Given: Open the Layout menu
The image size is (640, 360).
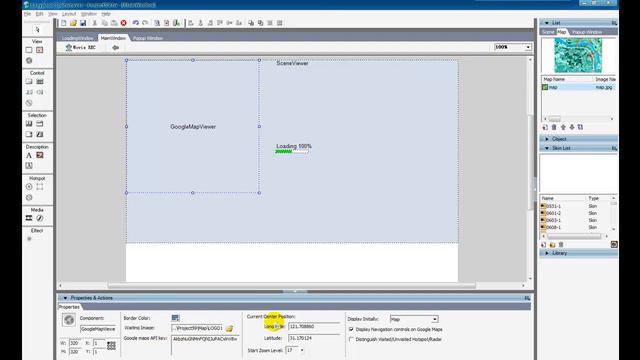Looking at the screenshot, I should pyautogui.click(x=69, y=14).
